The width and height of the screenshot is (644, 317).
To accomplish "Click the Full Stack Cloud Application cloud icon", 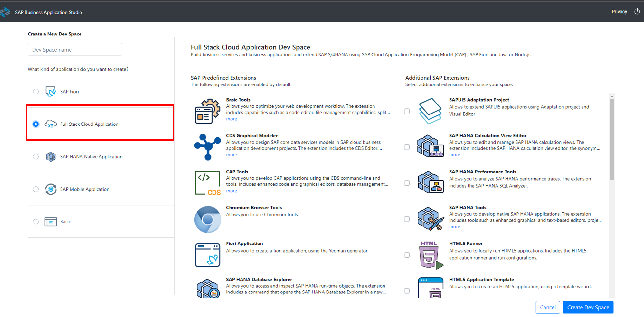I will (x=51, y=124).
